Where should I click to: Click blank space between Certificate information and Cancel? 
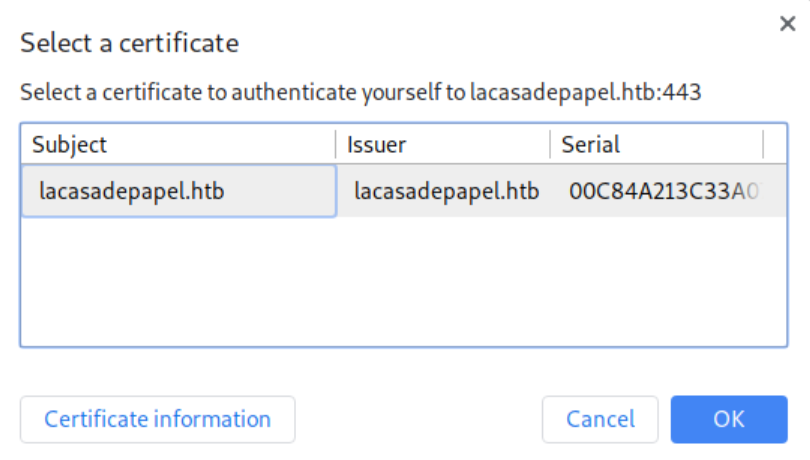click(x=418, y=419)
